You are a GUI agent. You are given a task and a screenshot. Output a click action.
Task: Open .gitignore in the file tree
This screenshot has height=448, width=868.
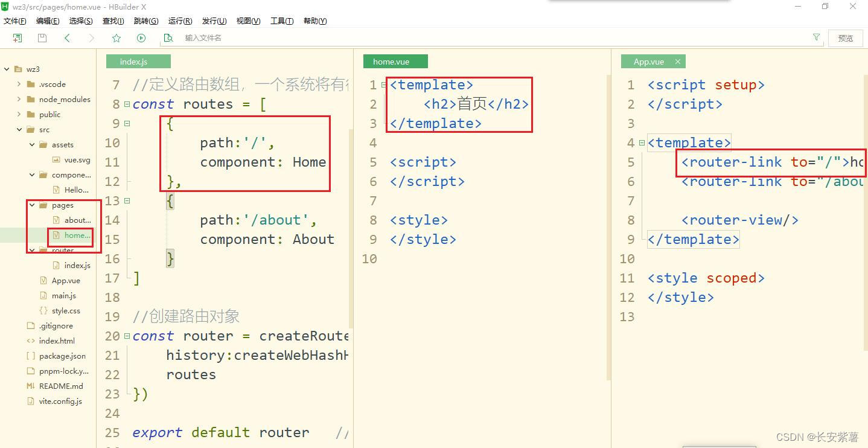[x=50, y=326]
